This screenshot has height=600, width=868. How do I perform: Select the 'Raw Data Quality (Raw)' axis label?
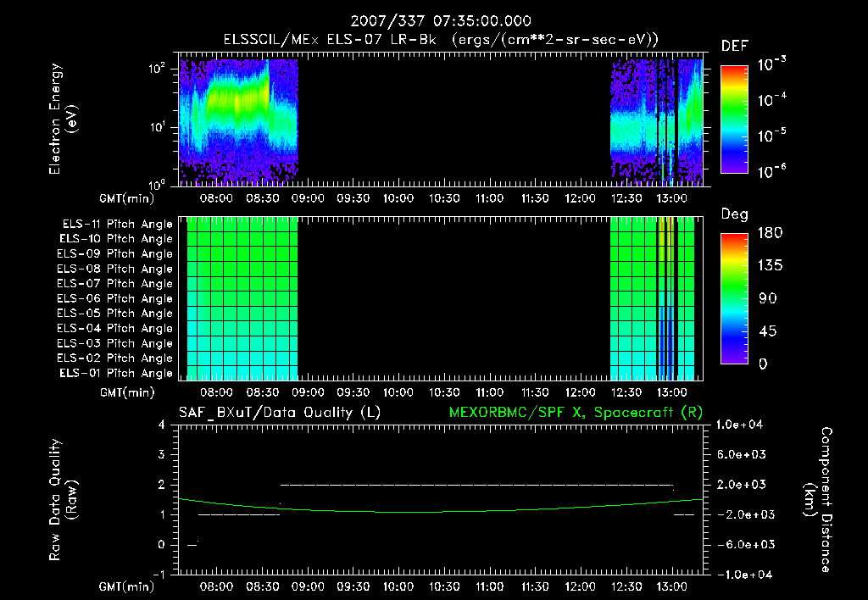pos(63,500)
